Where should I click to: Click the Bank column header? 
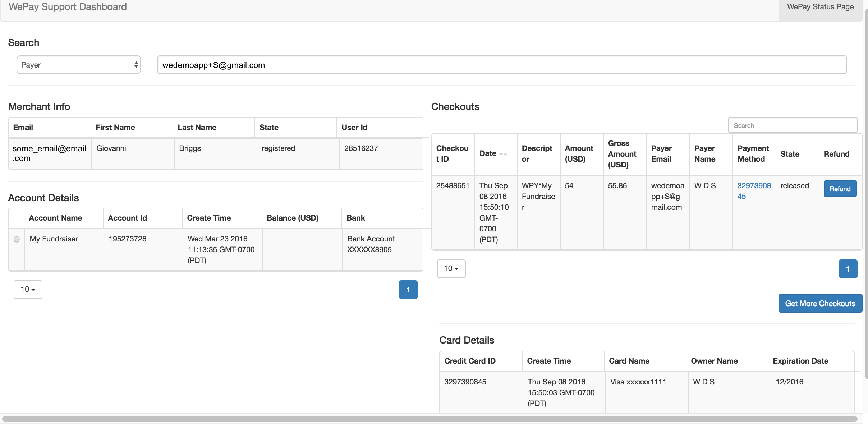coord(382,218)
